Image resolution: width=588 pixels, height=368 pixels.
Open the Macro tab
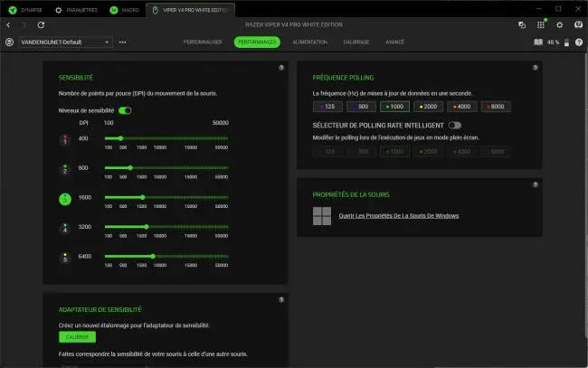click(x=125, y=10)
